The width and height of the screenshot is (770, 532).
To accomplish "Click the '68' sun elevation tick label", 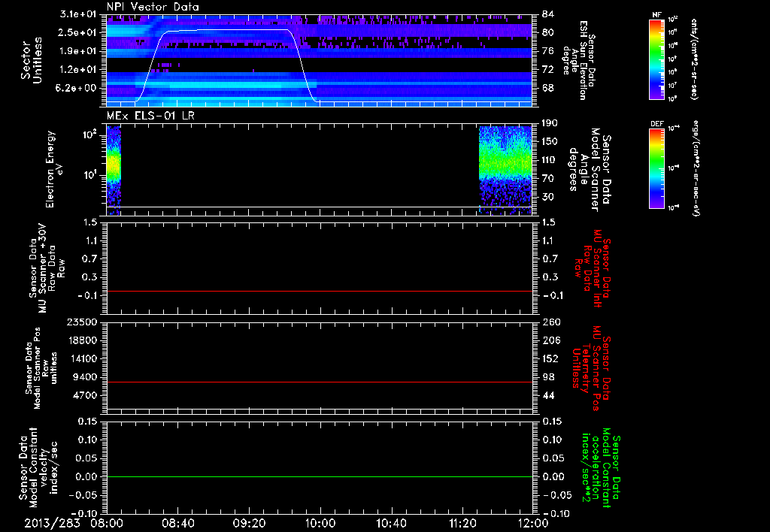I will pos(548,89).
